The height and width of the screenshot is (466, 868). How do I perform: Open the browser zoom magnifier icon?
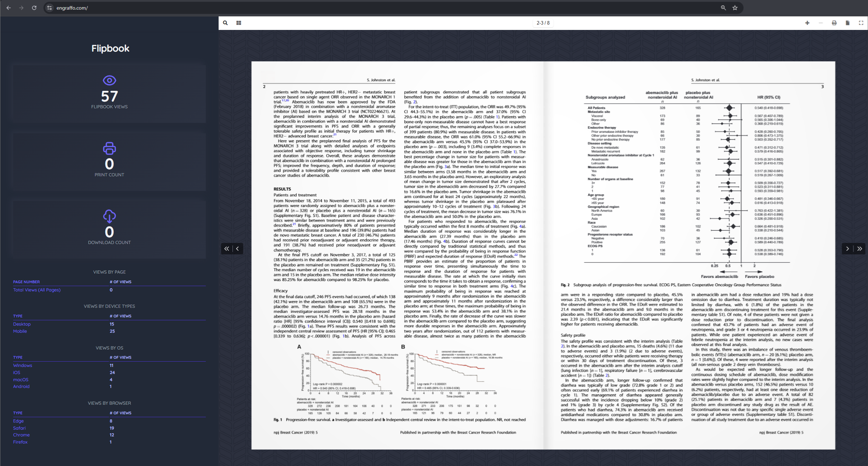[723, 8]
